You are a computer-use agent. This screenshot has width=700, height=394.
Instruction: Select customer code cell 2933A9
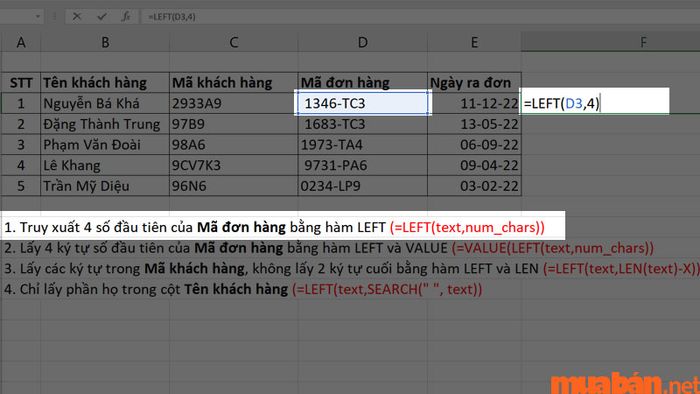pos(233,104)
